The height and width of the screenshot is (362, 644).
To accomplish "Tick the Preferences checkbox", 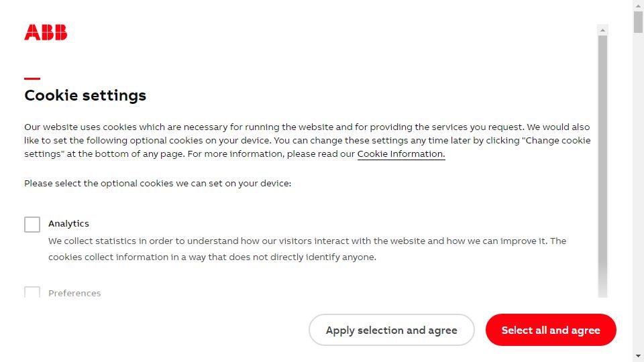I will 32,292.
